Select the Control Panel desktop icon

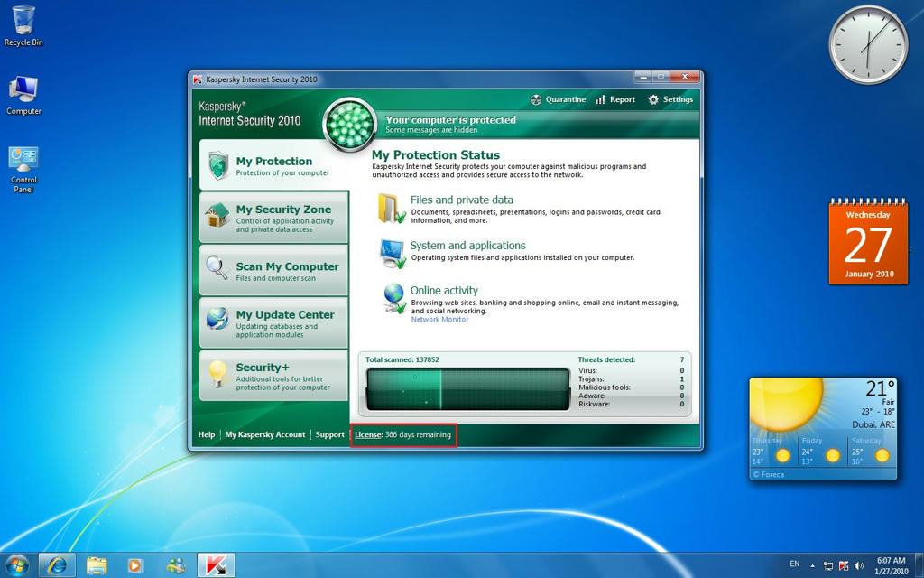[23, 169]
